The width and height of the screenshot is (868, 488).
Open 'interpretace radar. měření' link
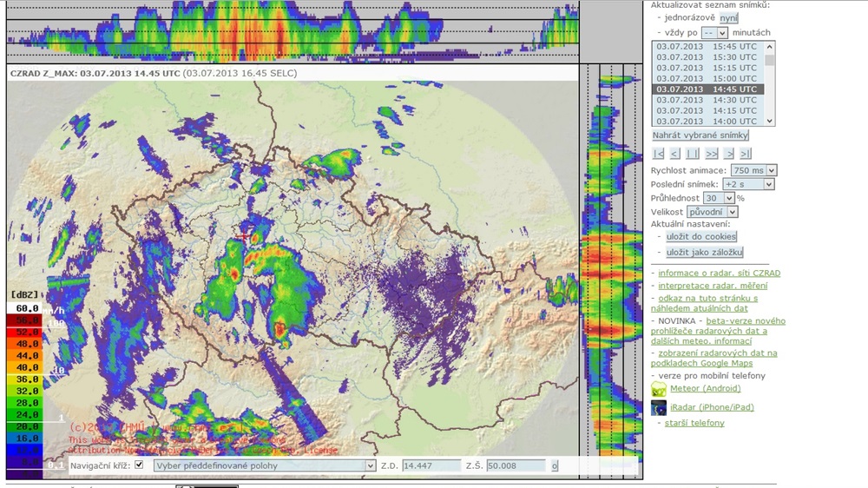(713, 286)
